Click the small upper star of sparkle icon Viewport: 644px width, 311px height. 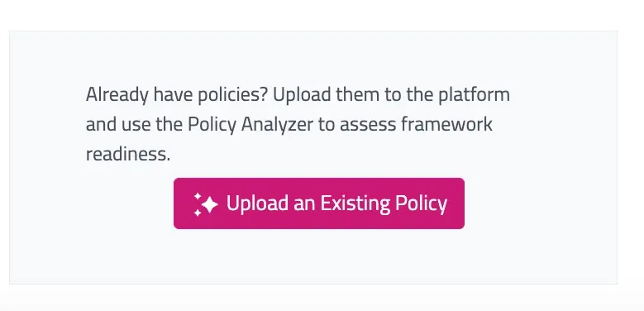(197, 196)
